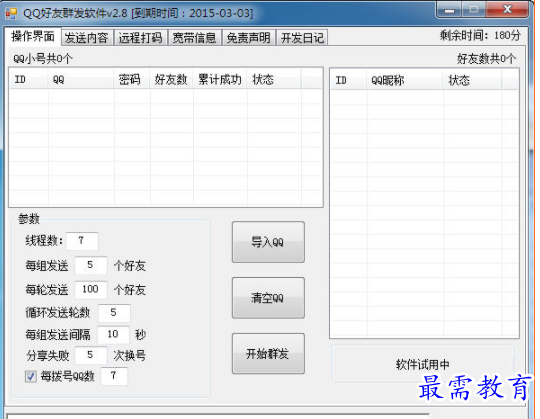View the 开发日记 tab
This screenshot has height=419, width=540.
click(x=302, y=38)
